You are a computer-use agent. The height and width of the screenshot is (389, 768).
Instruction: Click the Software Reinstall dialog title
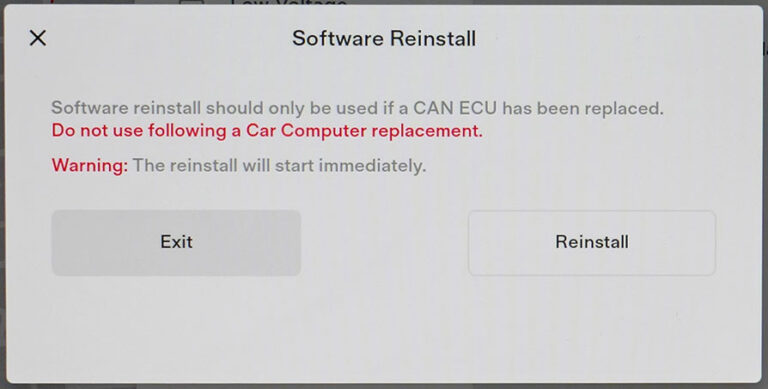[384, 39]
